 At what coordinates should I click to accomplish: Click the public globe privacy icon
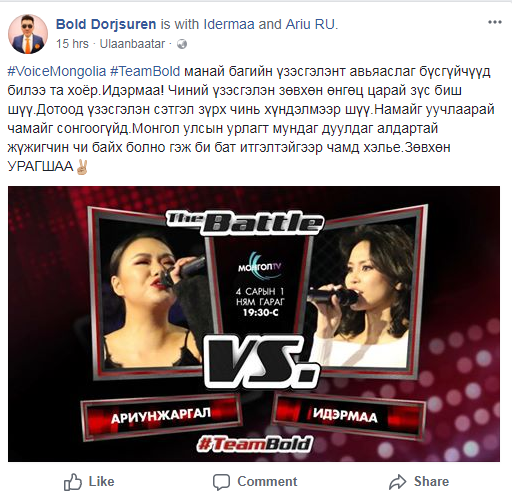[182, 44]
